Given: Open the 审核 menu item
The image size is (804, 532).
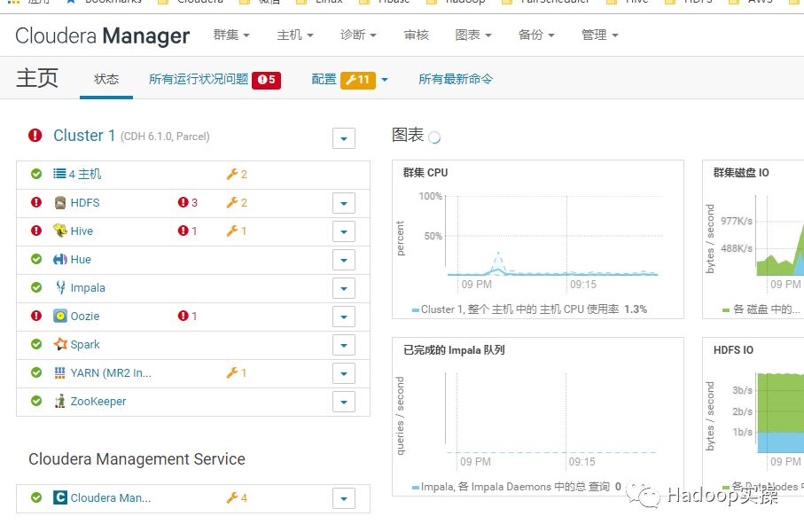Looking at the screenshot, I should pyautogui.click(x=416, y=35).
